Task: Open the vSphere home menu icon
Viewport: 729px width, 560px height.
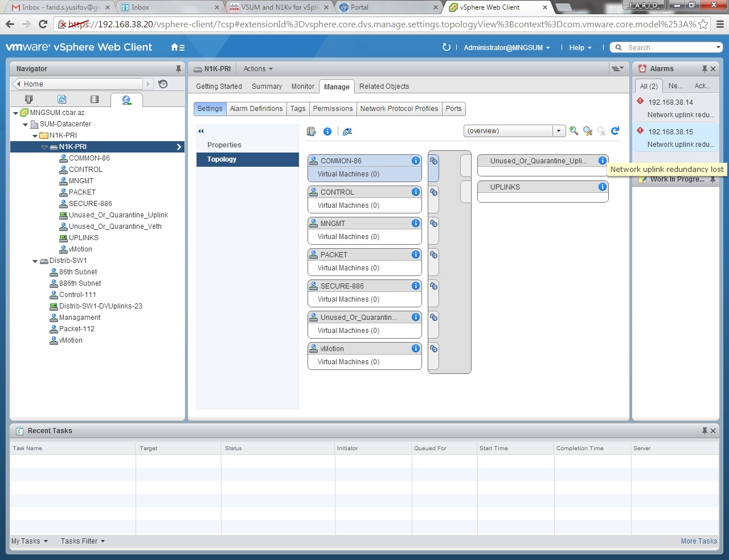Action: click(x=178, y=48)
